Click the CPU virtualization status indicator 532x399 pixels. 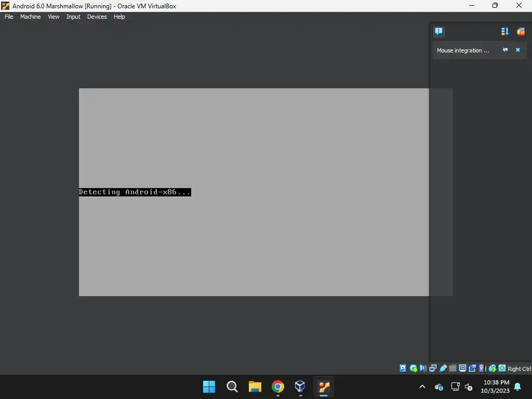(483, 368)
